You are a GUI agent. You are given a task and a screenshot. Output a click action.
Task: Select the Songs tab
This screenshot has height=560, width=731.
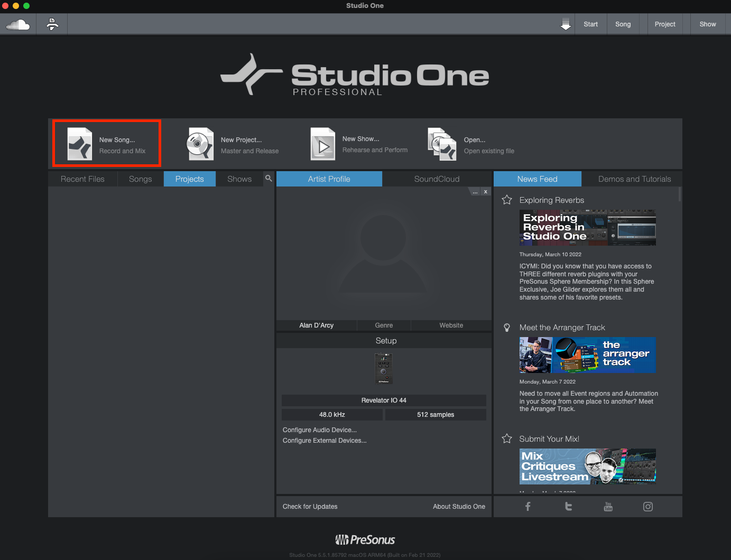141,179
